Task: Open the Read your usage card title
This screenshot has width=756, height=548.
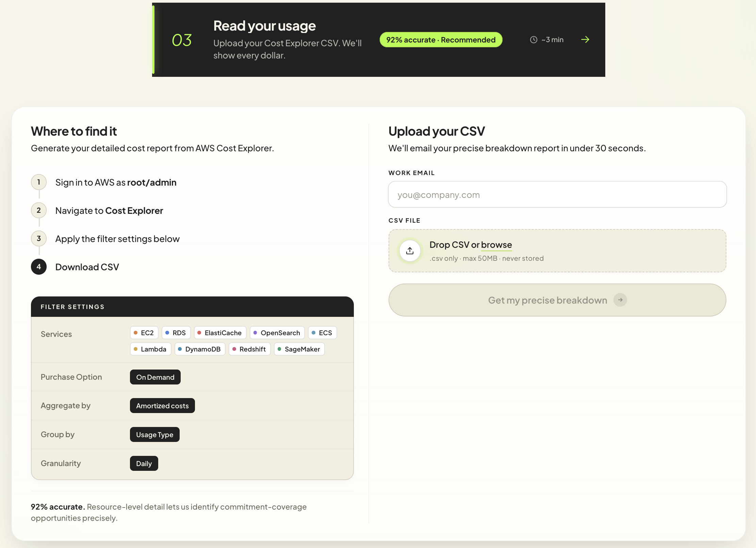Action: 264,26
